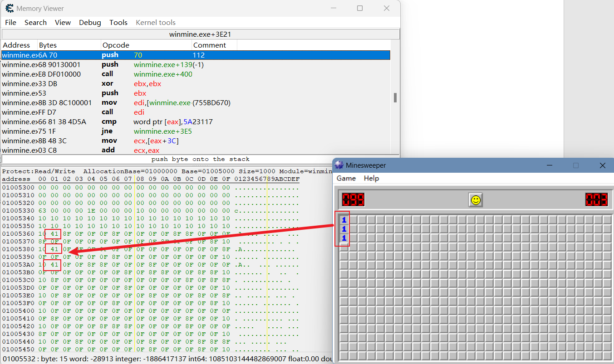This screenshot has height=364, width=614.
Task: Open the Tools menu
Action: pos(118,22)
